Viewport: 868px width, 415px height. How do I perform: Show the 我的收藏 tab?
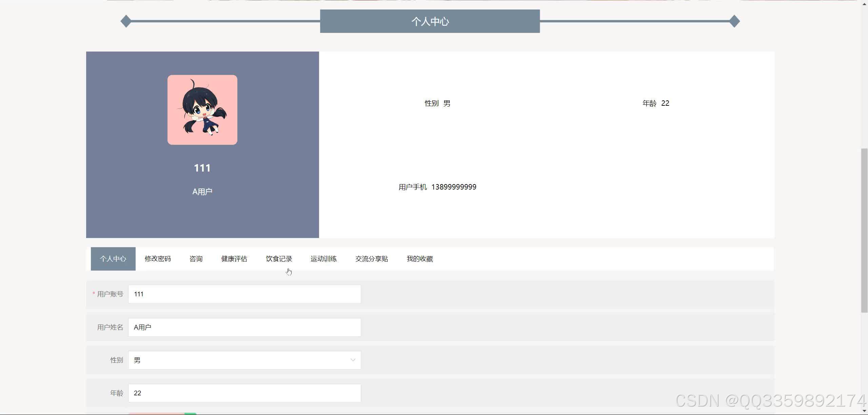click(420, 259)
